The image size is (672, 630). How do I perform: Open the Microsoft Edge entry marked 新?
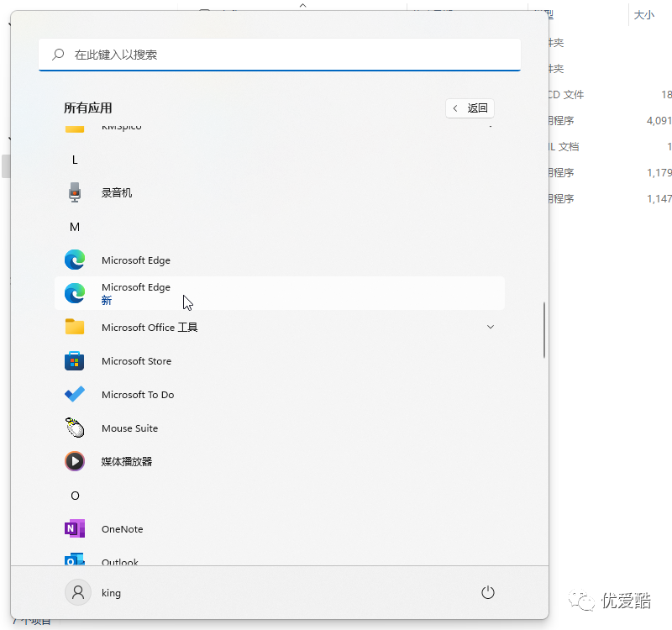(x=280, y=293)
